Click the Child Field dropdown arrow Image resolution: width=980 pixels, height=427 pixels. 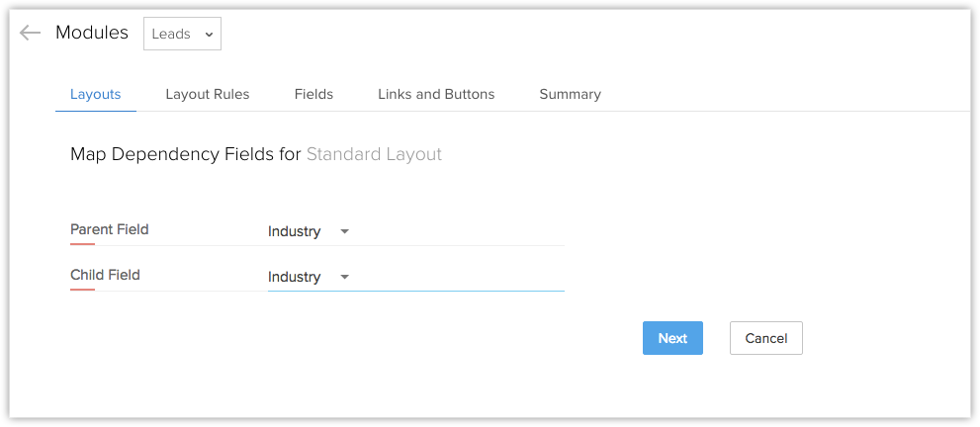(344, 277)
